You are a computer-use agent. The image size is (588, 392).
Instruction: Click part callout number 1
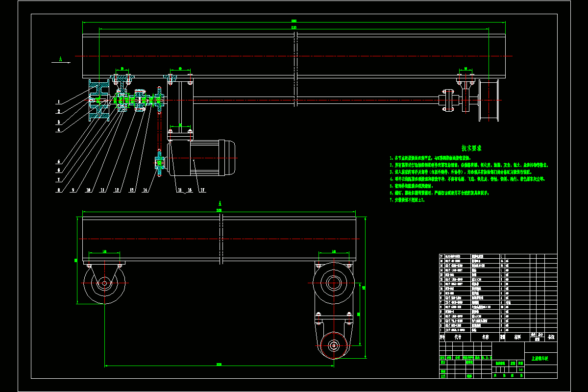point(58,102)
